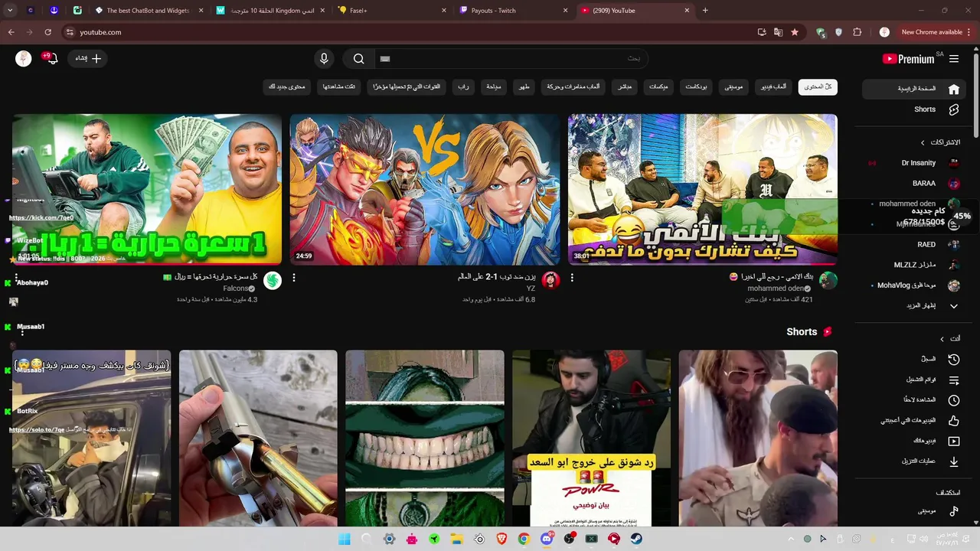The width and height of the screenshot is (980, 551).
Task: Click the Create (إنشاء) button
Action: pos(89,58)
